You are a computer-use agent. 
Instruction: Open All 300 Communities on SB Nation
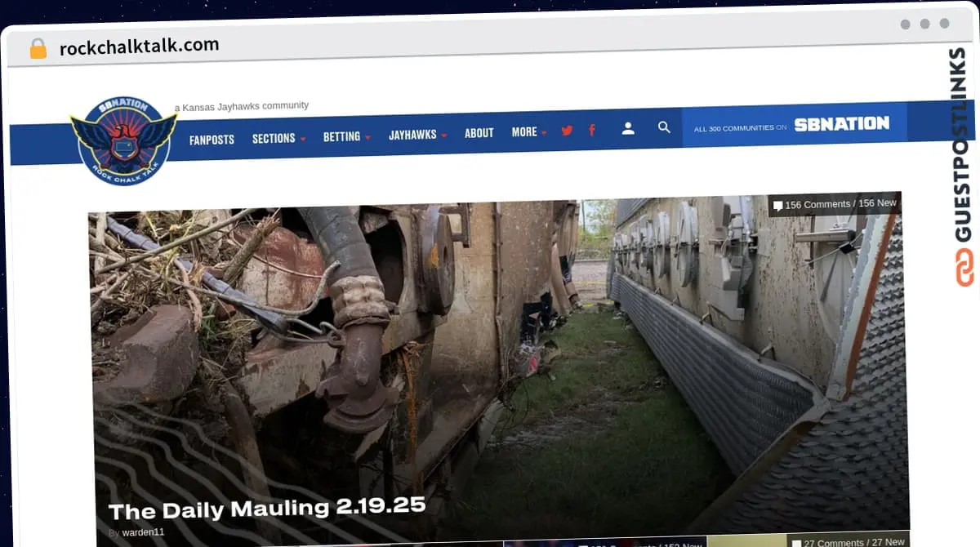[x=791, y=125]
